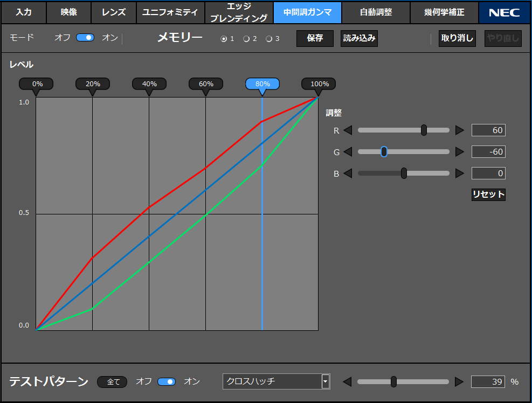
Task: Select memory slot 2 radio button
Action: [246, 39]
